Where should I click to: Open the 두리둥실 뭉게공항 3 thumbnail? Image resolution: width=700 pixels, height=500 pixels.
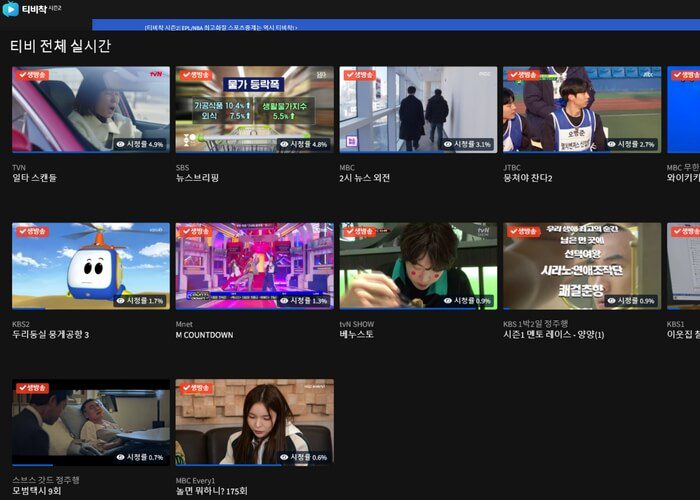point(90,265)
